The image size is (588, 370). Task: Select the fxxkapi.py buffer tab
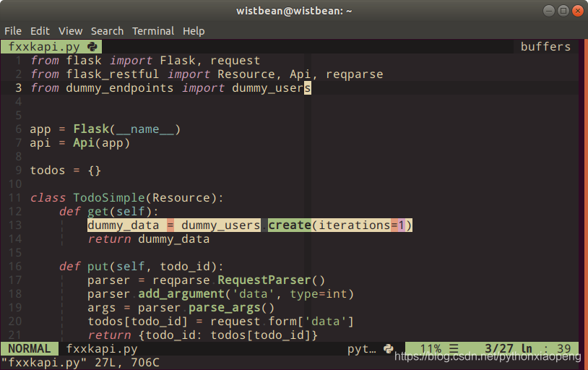(x=51, y=46)
